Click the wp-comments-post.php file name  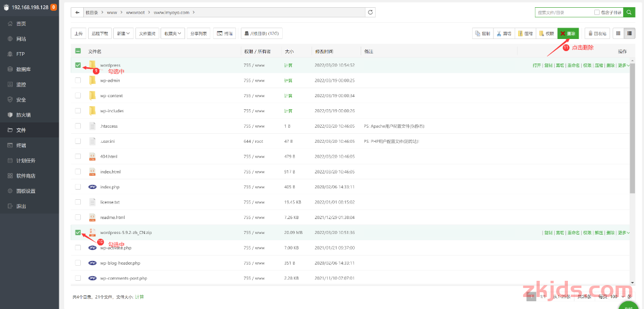pos(123,278)
